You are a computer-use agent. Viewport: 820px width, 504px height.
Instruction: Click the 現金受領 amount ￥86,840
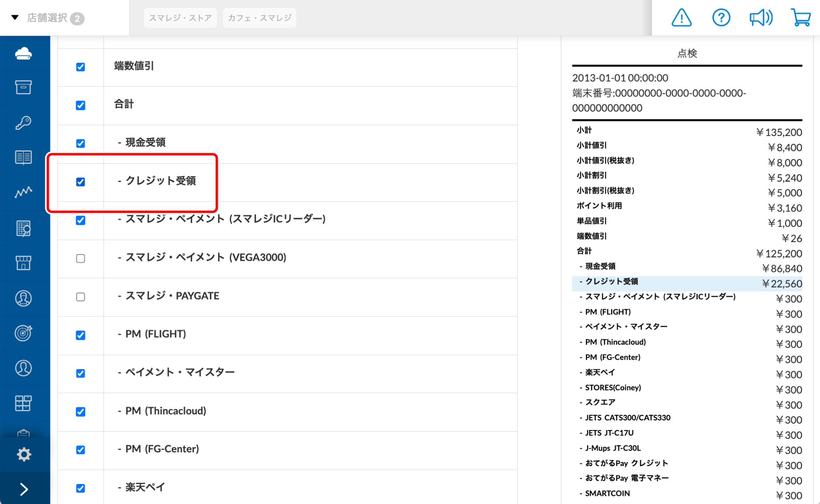tap(782, 268)
